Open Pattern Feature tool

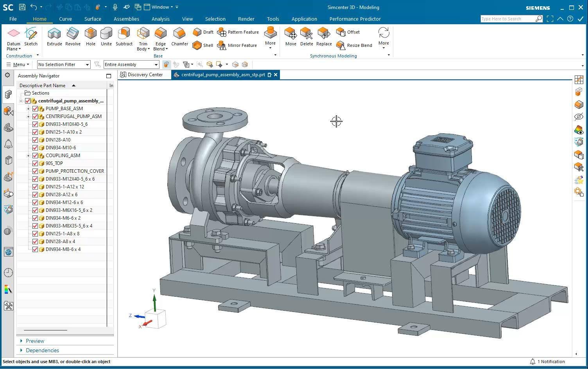coord(238,32)
